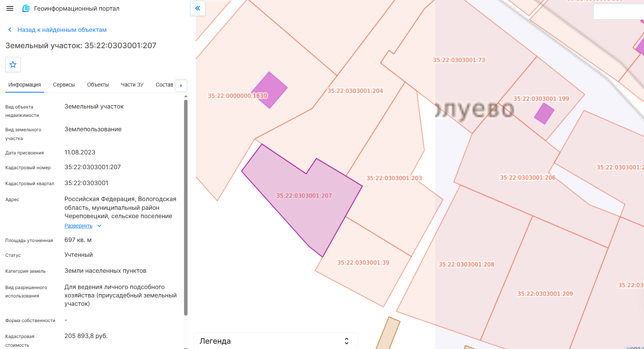Click the Геоинформационный портал logo icon
This screenshot has height=349, width=644.
pos(26,8)
